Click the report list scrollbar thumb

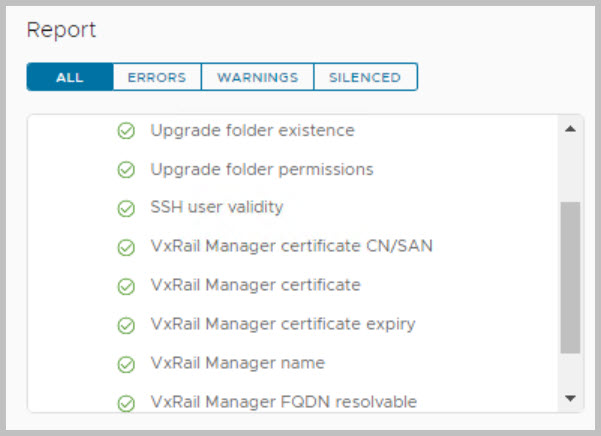(x=569, y=277)
